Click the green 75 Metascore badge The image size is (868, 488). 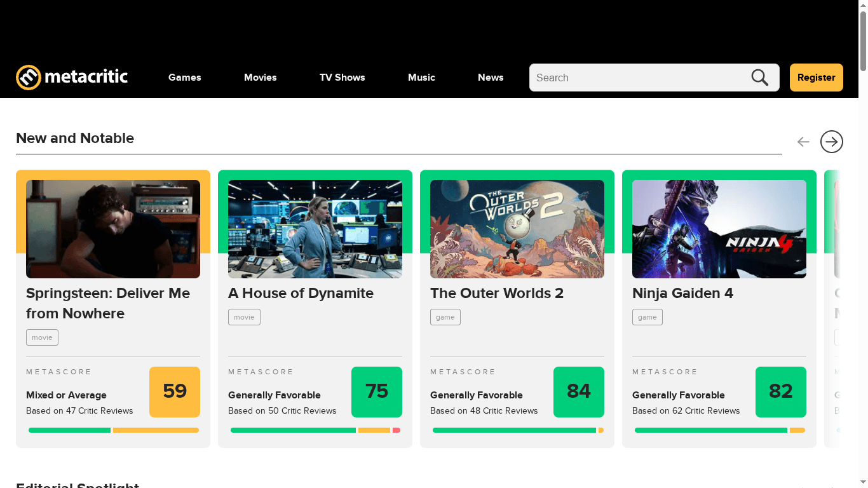point(377,392)
